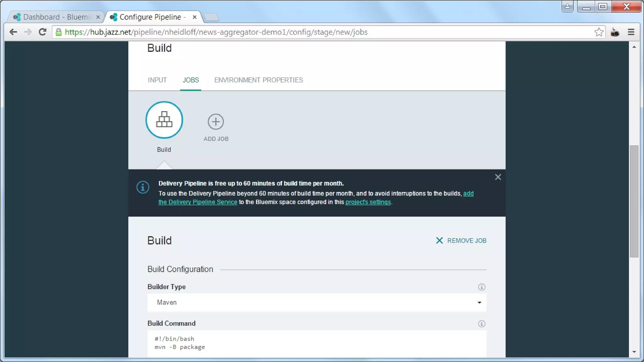Dismiss the Delivery Pipeline info banner

[x=498, y=177]
